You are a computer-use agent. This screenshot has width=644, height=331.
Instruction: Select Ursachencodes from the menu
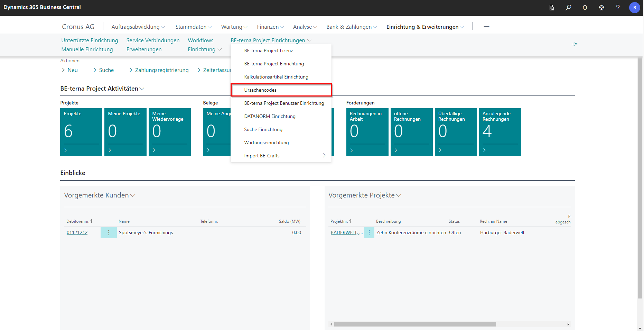tap(260, 90)
